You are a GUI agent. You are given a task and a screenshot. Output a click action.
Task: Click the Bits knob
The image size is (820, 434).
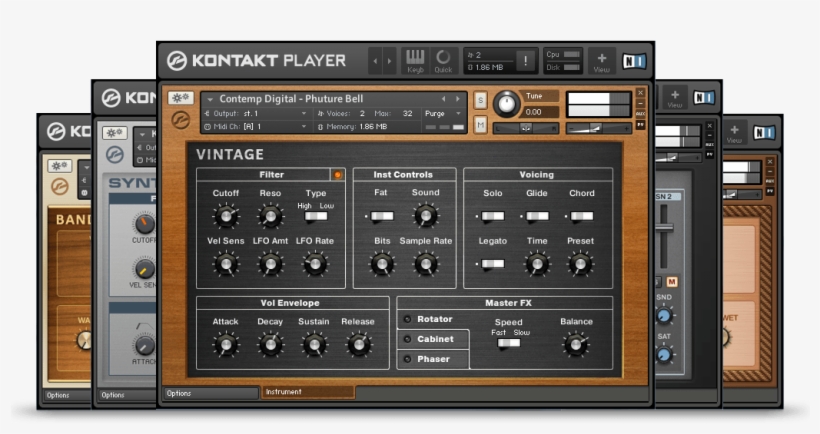click(382, 264)
